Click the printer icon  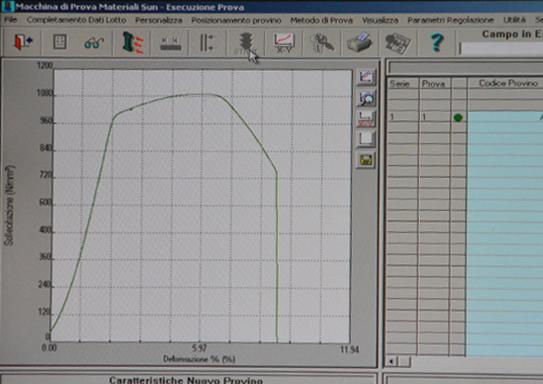(x=359, y=43)
